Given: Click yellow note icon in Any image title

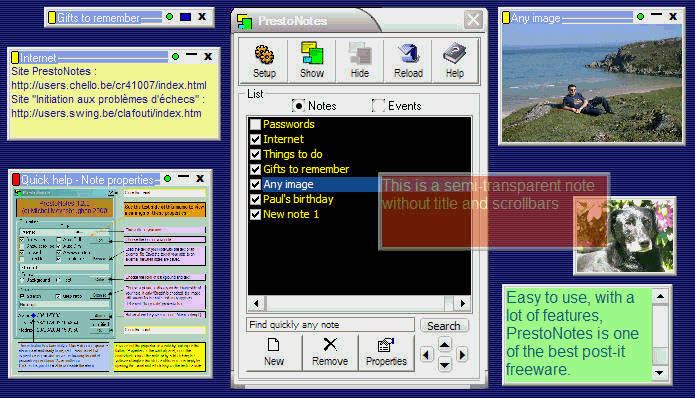Looking at the screenshot, I should 506,18.
